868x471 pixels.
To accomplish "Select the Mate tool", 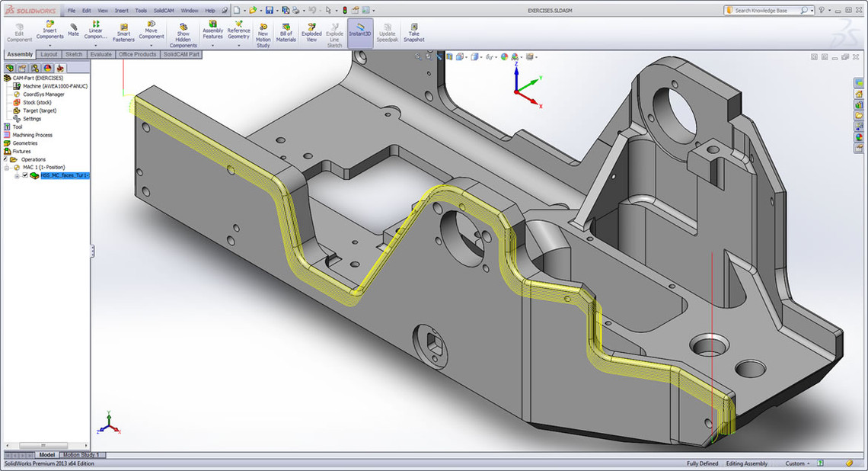I will coord(73,30).
